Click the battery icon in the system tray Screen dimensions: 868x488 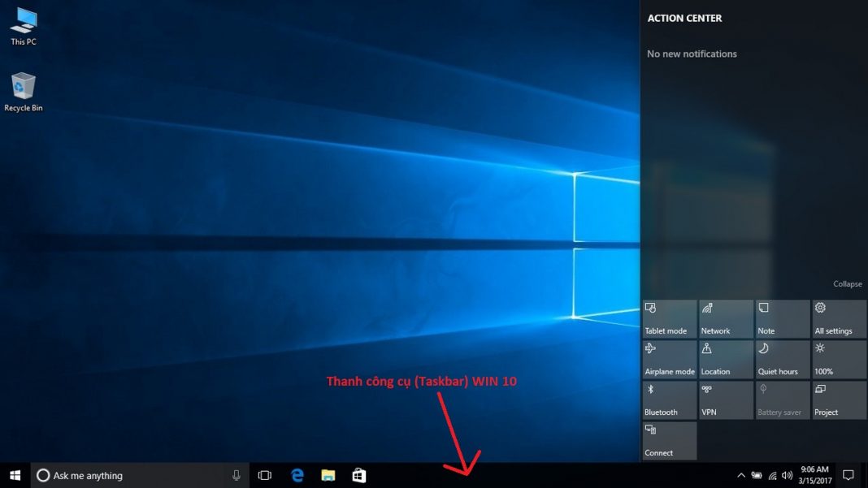tap(756, 475)
